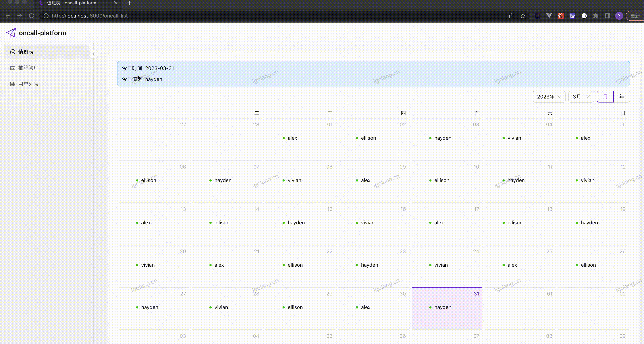Collapse the sidebar with the chevron handle
This screenshot has height=344, width=644.
click(x=94, y=54)
